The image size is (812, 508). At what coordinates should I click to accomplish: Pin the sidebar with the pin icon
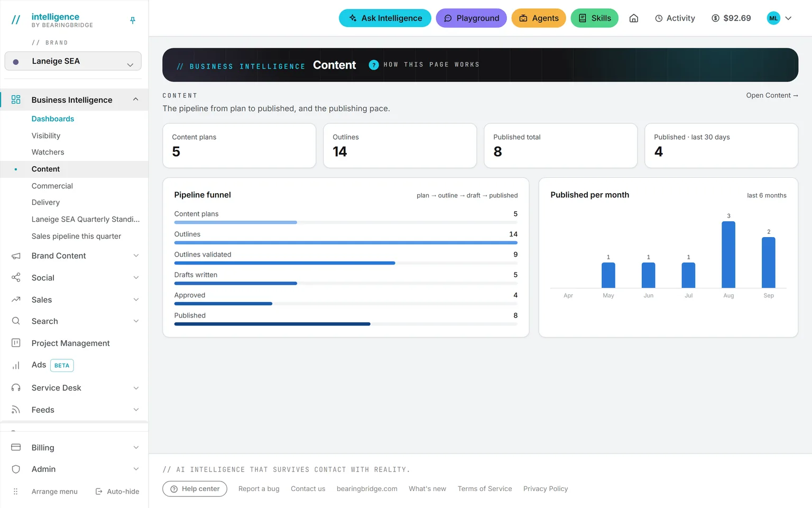point(133,20)
